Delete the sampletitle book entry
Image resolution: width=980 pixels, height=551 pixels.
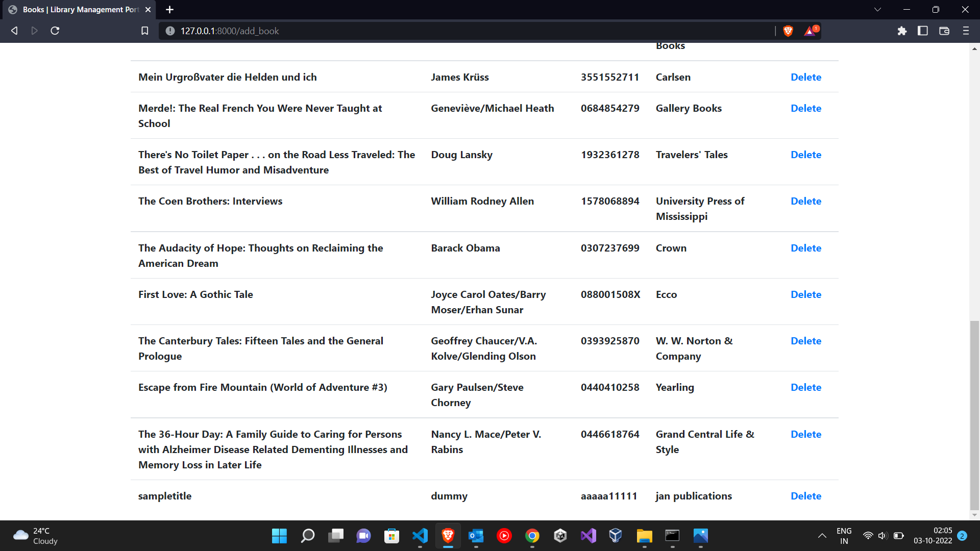click(806, 495)
